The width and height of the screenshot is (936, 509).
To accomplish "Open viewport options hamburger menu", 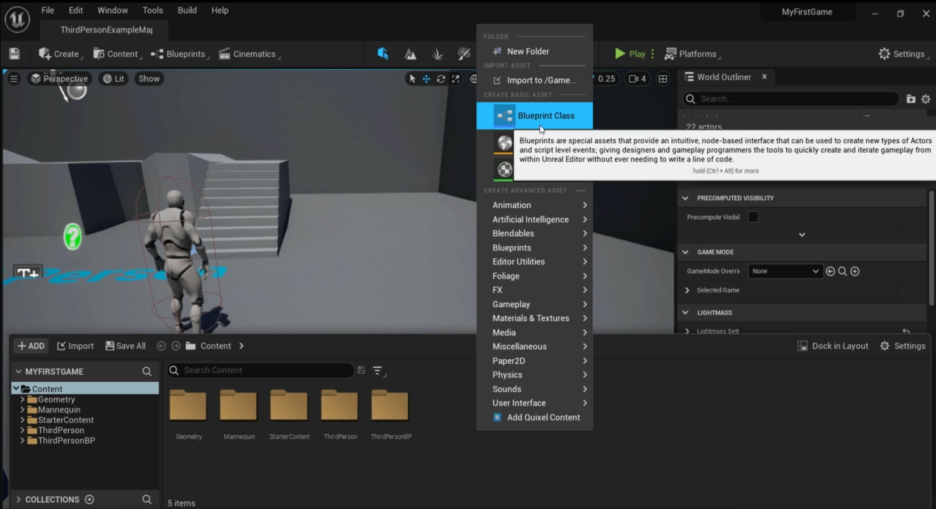I will tap(14, 79).
